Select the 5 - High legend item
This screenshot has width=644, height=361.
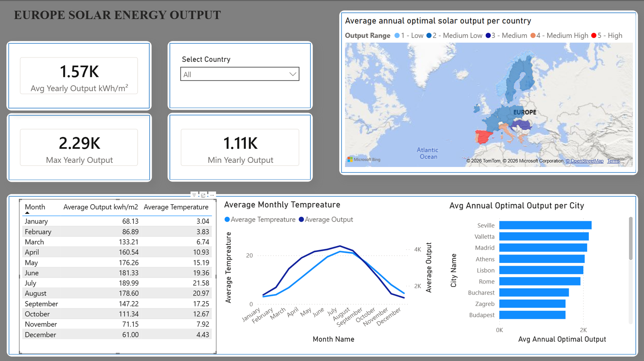(x=607, y=35)
